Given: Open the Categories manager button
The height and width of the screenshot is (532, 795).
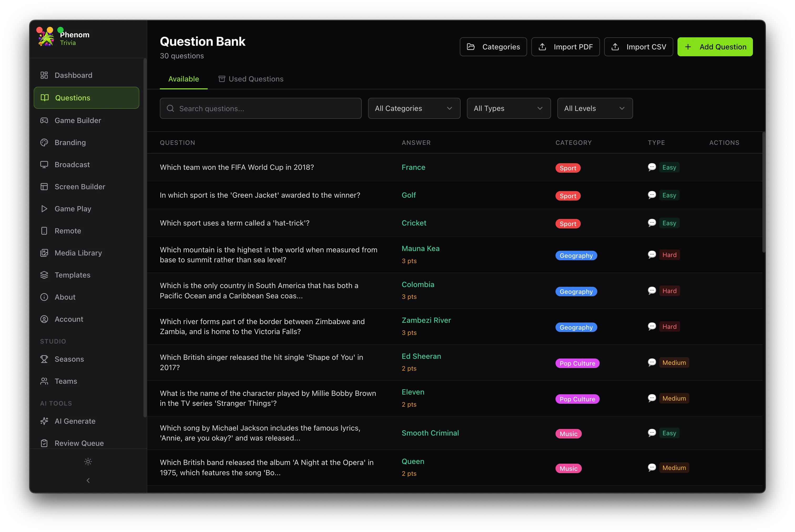Looking at the screenshot, I should click(x=493, y=47).
